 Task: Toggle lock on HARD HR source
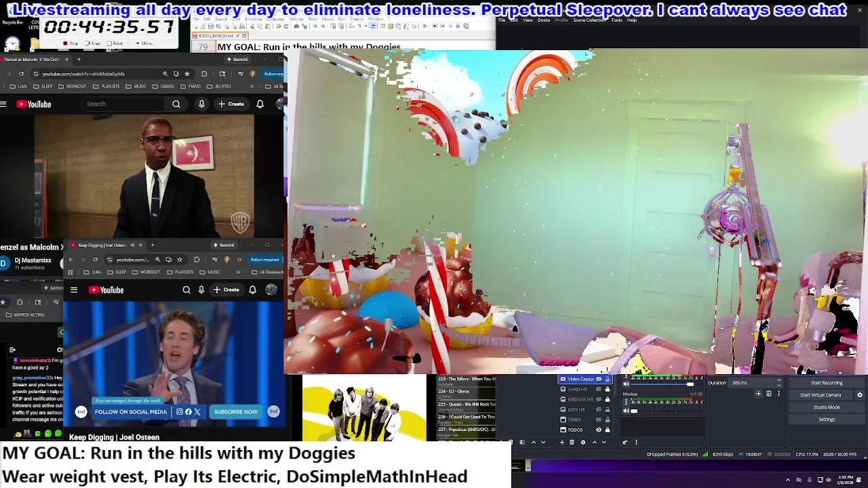(x=608, y=389)
